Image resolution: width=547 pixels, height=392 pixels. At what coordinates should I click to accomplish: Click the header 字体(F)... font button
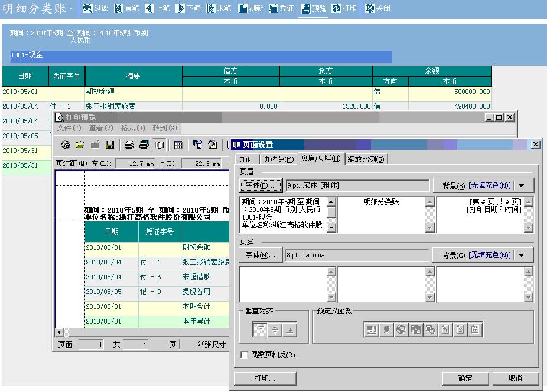coord(261,185)
